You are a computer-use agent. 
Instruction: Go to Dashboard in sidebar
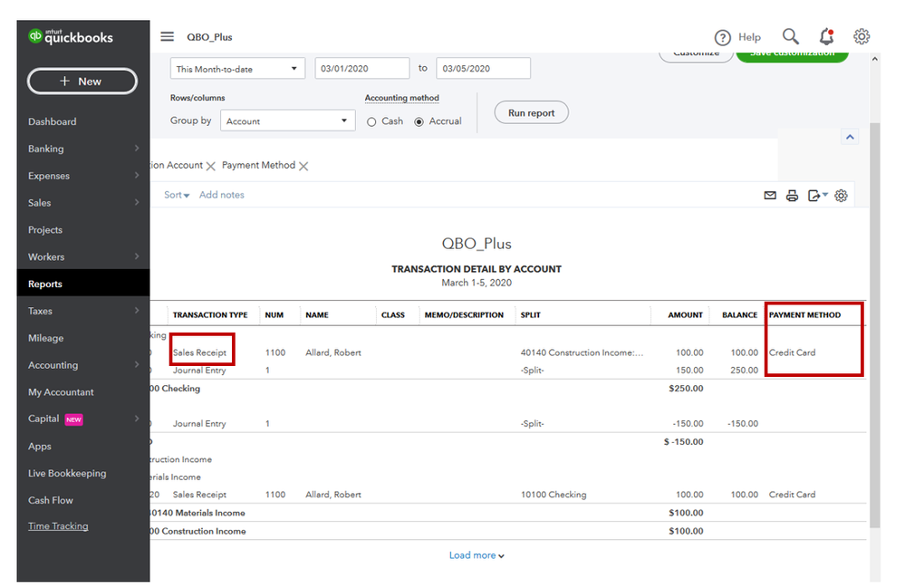point(52,121)
